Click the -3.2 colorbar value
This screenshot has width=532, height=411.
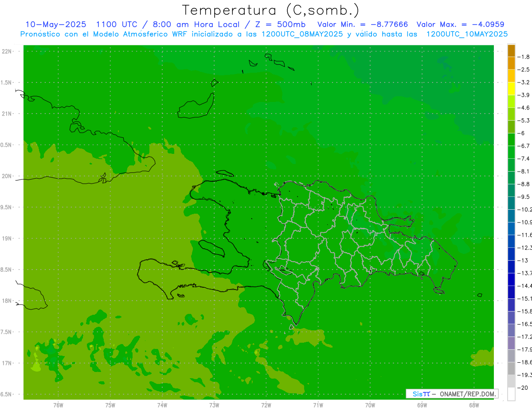524,82
